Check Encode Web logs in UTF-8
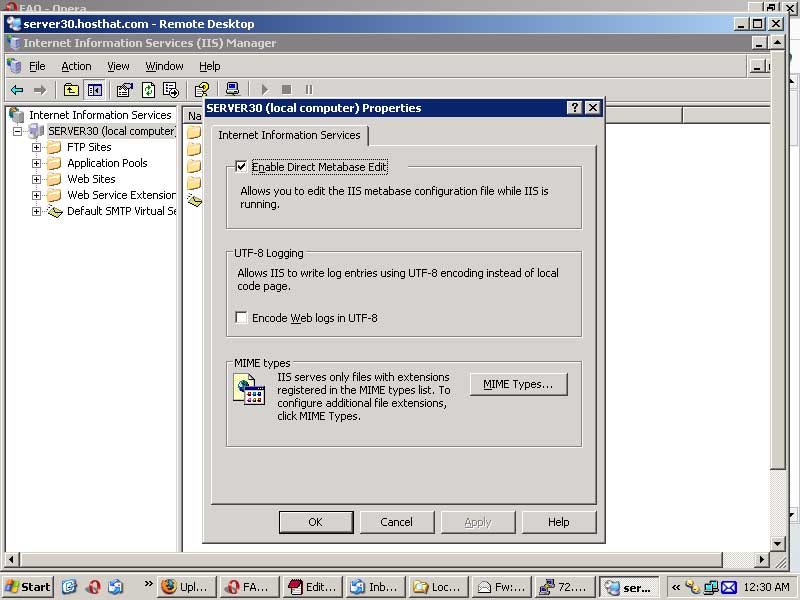This screenshot has width=800, height=600. click(x=241, y=317)
